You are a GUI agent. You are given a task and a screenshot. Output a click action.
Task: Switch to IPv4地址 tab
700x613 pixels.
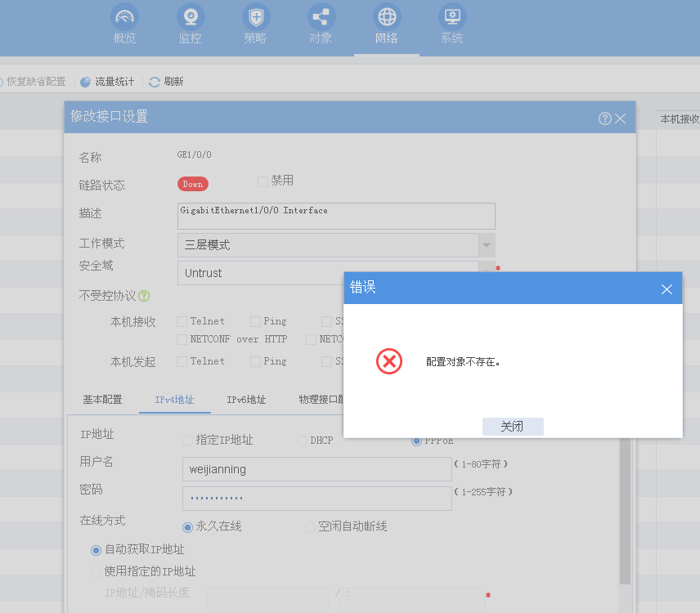pos(174,400)
